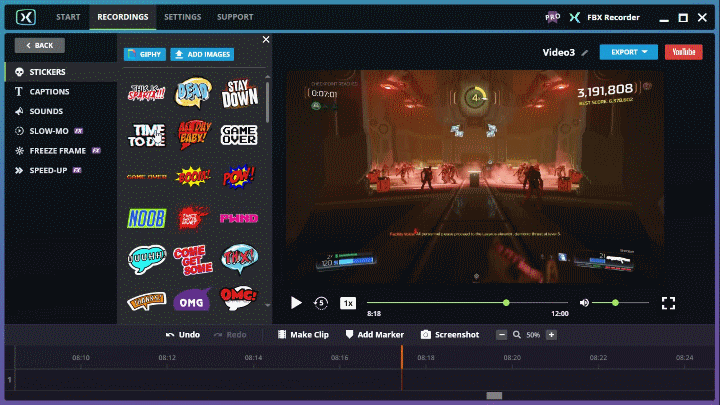This screenshot has height=405, width=720.
Task: Open GIPHY sticker search
Action: [x=145, y=54]
